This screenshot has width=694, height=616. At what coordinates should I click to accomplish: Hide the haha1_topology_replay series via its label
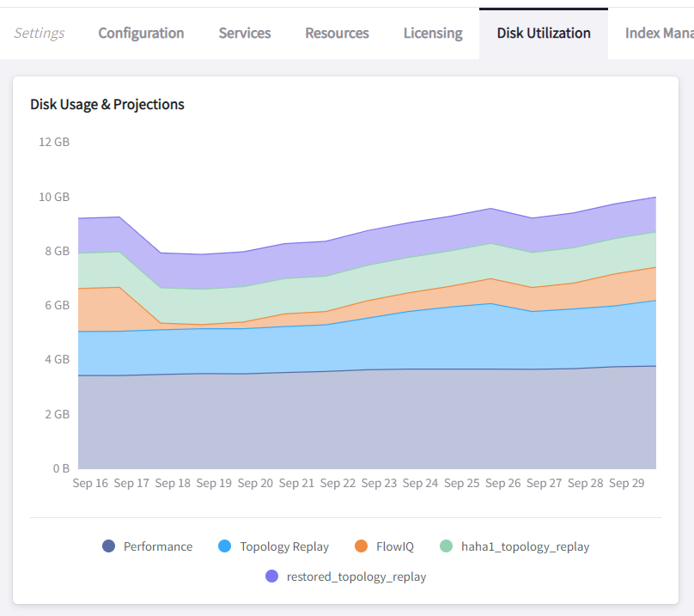tap(525, 546)
